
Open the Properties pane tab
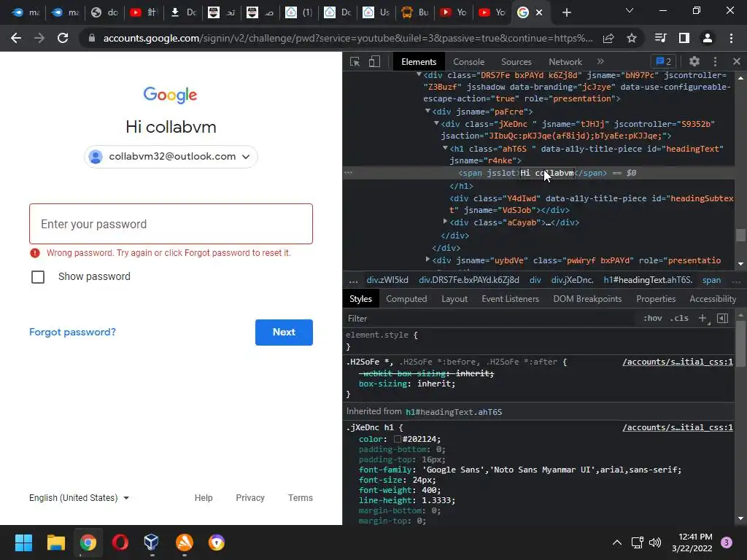656,298
